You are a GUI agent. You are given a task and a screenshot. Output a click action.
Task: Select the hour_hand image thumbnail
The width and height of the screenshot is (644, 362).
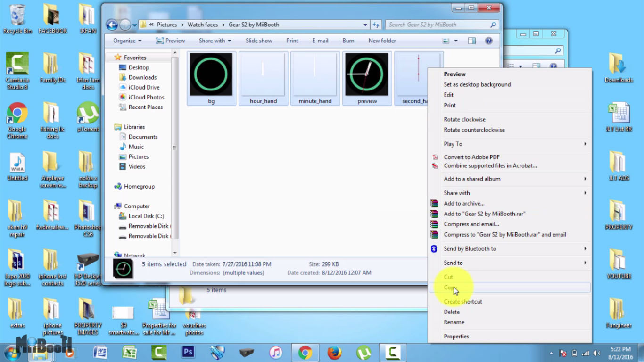[x=263, y=78]
